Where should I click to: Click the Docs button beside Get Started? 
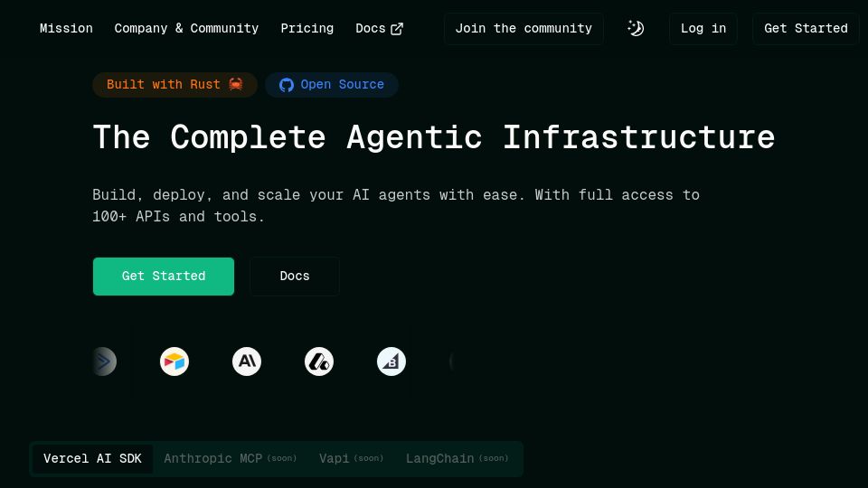pos(295,277)
